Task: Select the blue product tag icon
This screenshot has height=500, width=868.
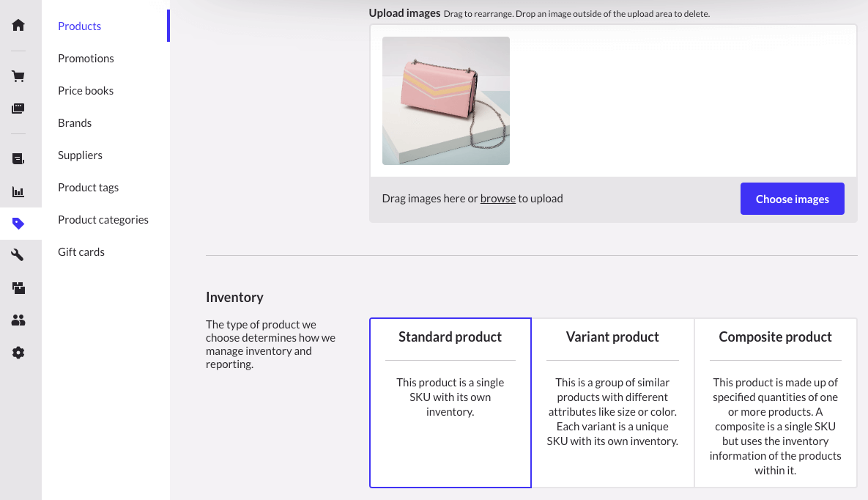Action: tap(18, 224)
